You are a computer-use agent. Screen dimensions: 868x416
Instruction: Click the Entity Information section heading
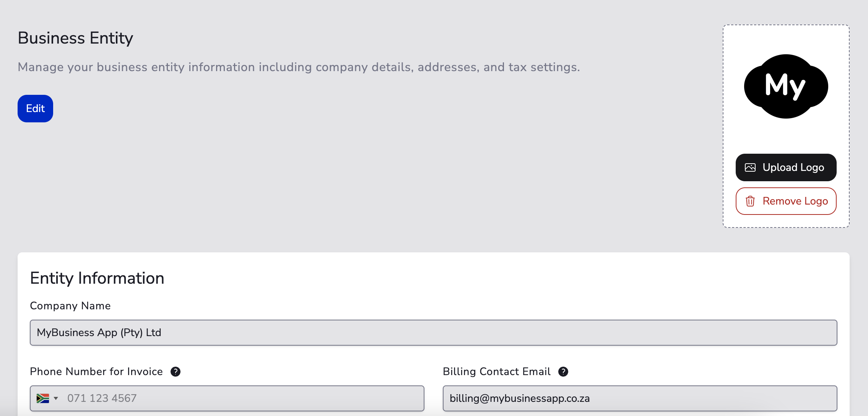(x=97, y=278)
